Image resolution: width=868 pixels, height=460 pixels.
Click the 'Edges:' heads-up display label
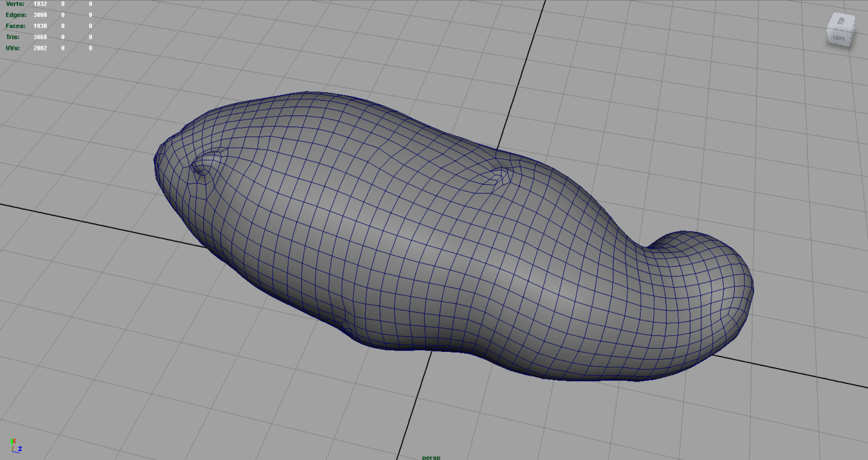click(16, 15)
